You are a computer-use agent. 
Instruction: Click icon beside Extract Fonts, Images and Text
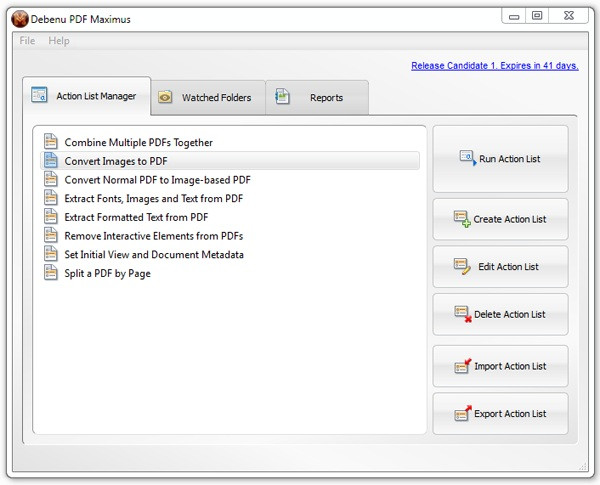pyautogui.click(x=51, y=198)
